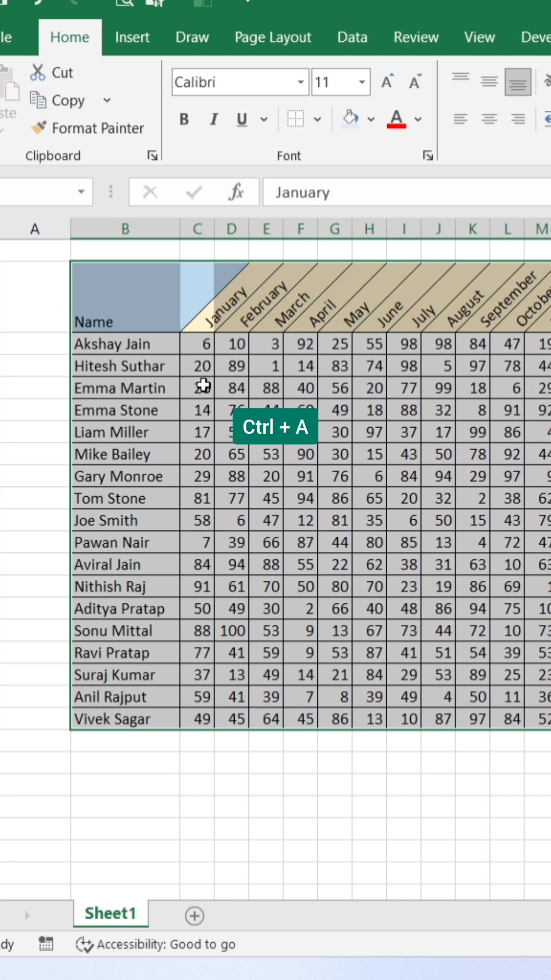Cancel entry with formula bar X
Screen dimensions: 551x980
click(150, 192)
